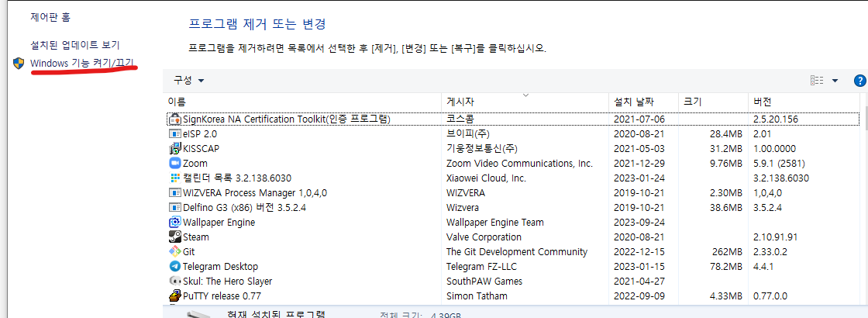
Task: Click the Steam icon
Action: pyautogui.click(x=175, y=237)
